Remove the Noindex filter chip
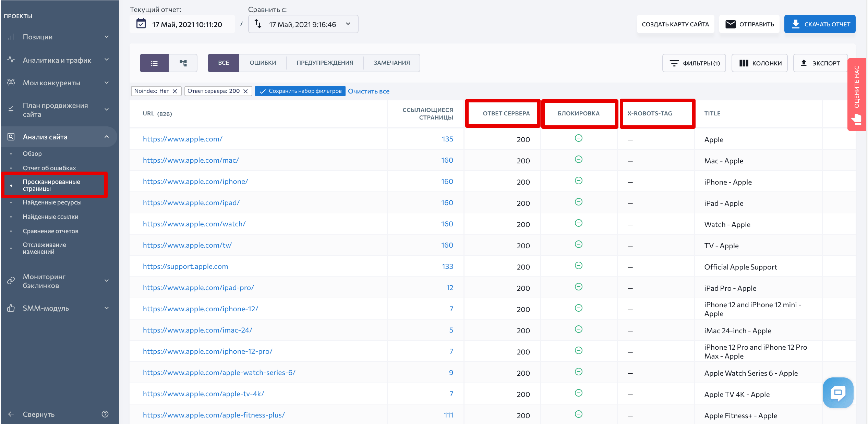Viewport: 868px width, 424px height. coord(175,91)
